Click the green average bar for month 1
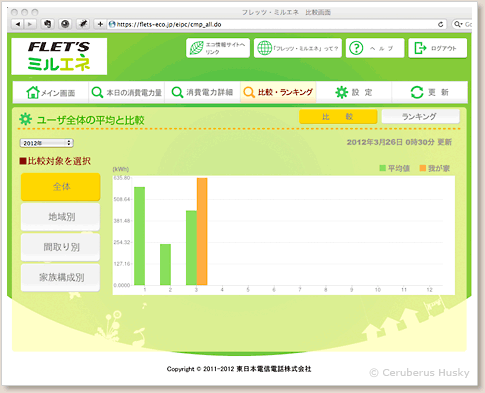Screen dimensions: 485x393 pos(139,236)
